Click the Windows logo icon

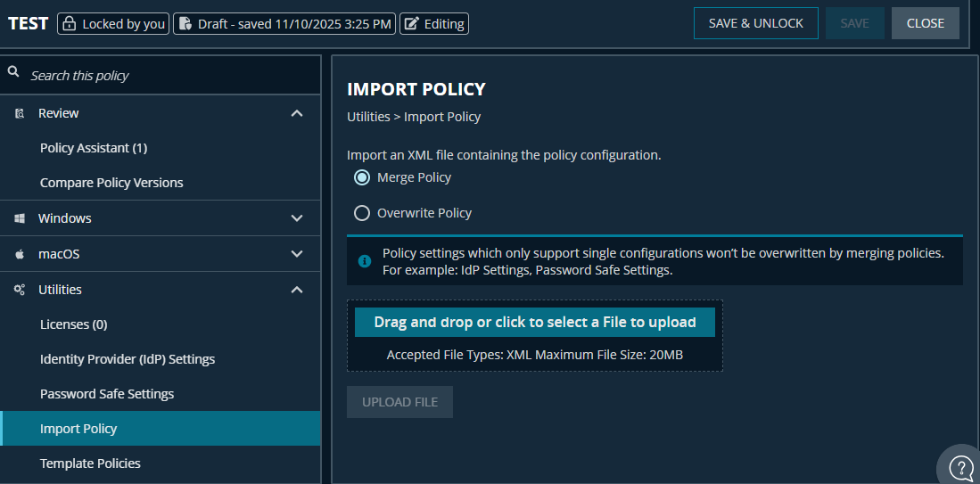[20, 218]
